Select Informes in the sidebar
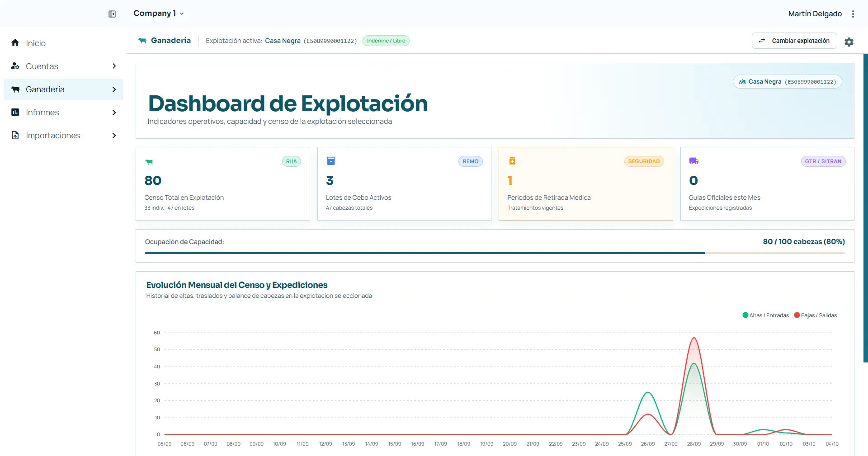868x456 pixels. click(63, 112)
